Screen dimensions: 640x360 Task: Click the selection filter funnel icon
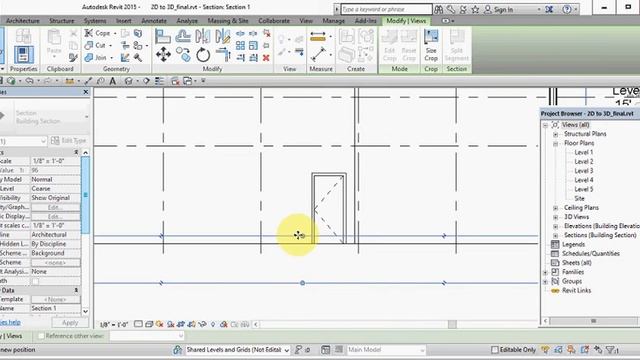[611, 350]
